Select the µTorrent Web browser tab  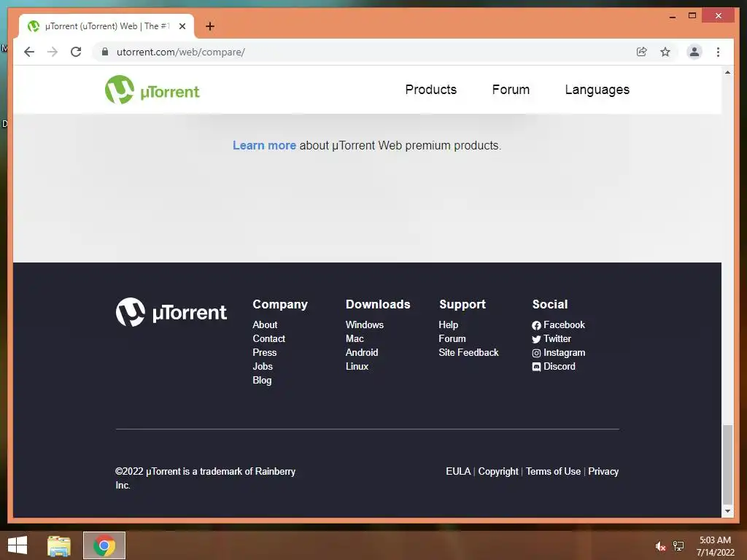[x=107, y=26]
